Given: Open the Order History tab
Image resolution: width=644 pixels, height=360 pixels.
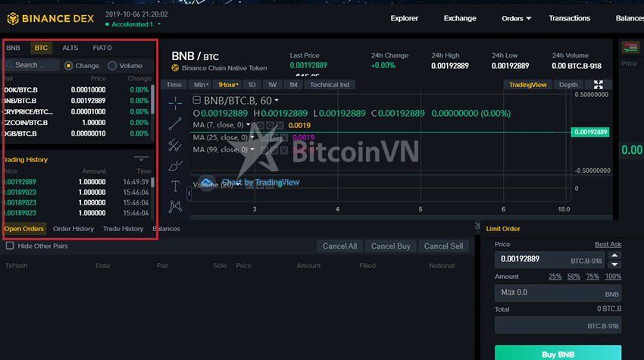Looking at the screenshot, I should point(73,228).
